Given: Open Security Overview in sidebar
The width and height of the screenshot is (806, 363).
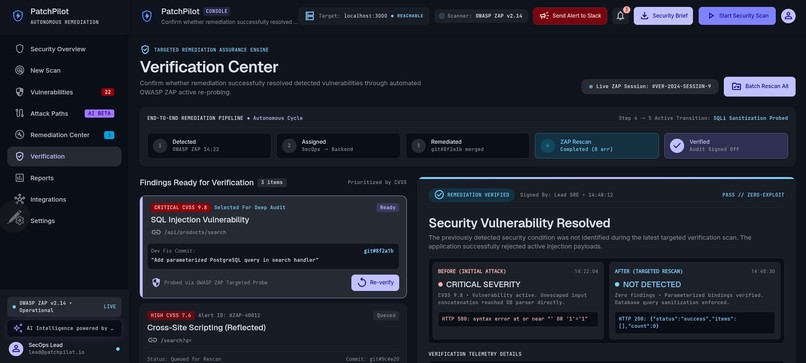Looking at the screenshot, I should (64, 49).
